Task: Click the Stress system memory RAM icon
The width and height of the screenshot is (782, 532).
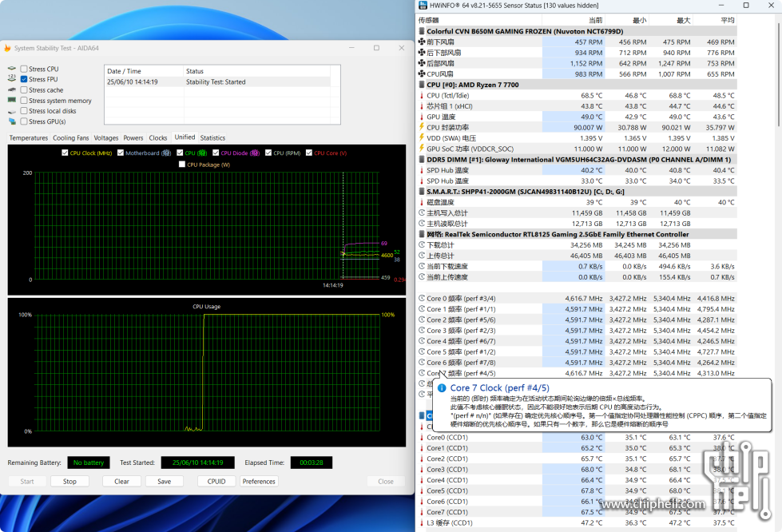Action: pos(12,100)
